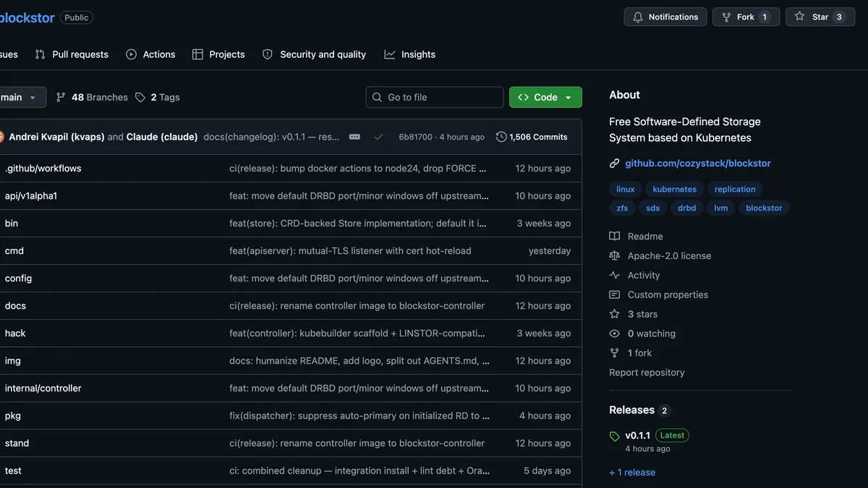This screenshot has height=488, width=868.
Task: Open the Activity link
Action: pyautogui.click(x=635, y=275)
